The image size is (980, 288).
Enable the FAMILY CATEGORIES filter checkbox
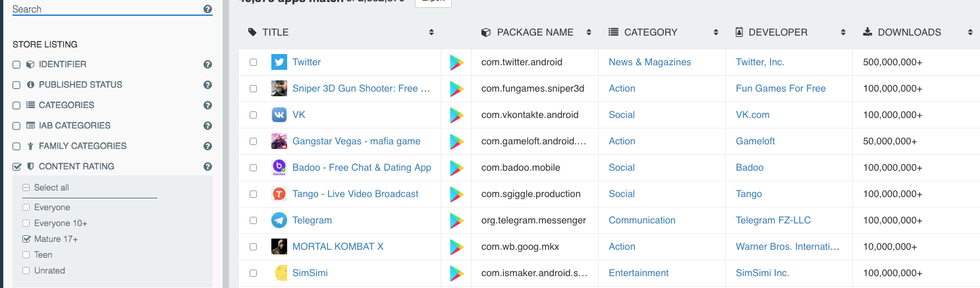16,146
